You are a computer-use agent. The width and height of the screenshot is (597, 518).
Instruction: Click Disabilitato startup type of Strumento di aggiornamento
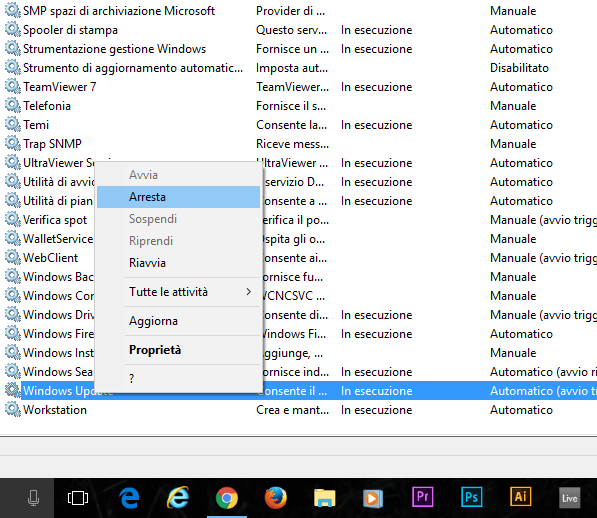tap(519, 68)
